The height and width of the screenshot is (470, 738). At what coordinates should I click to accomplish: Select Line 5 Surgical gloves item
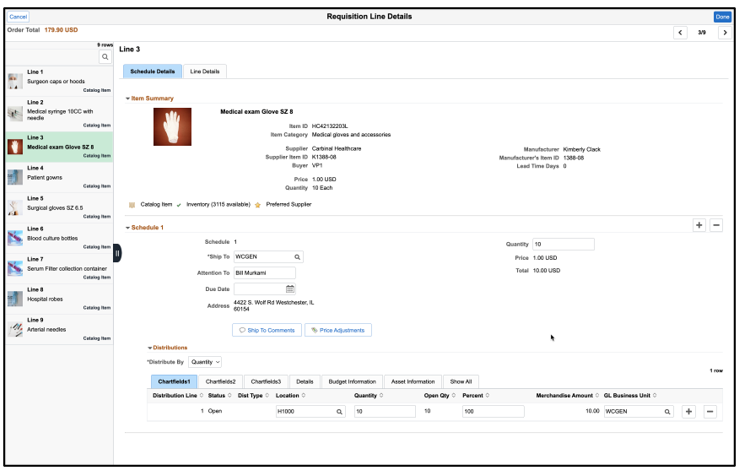[59, 207]
